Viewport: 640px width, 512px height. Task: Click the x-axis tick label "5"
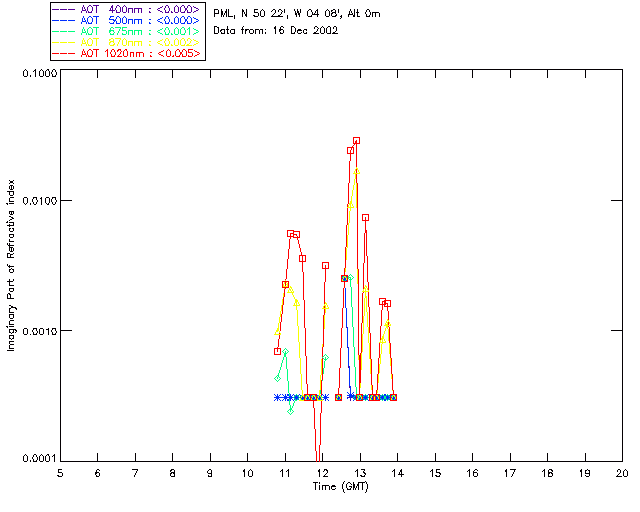point(60,473)
